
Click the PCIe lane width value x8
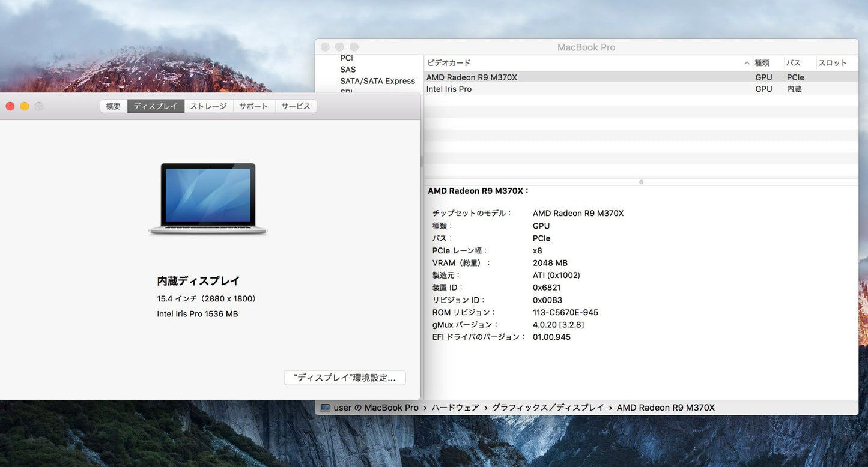tap(538, 251)
